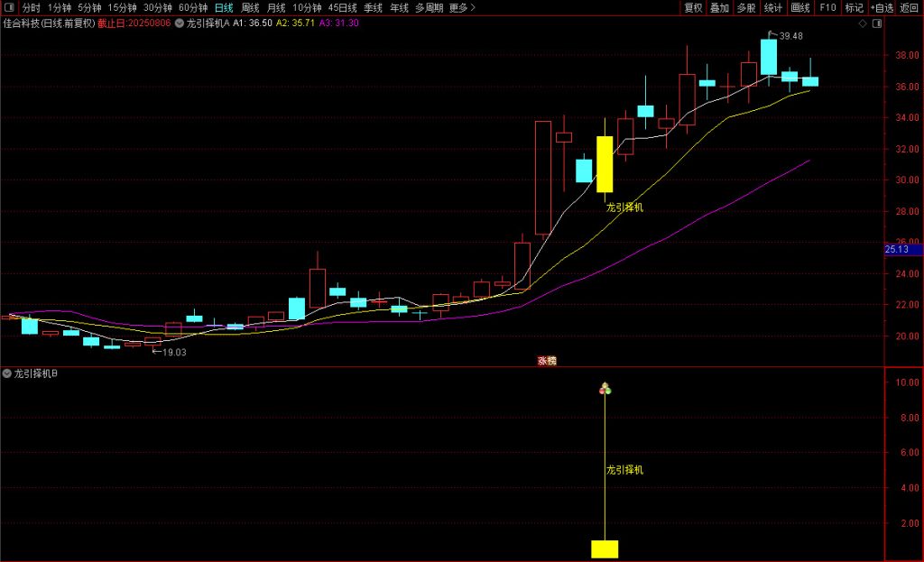Open the 画线 drawing tools button

tap(800, 8)
